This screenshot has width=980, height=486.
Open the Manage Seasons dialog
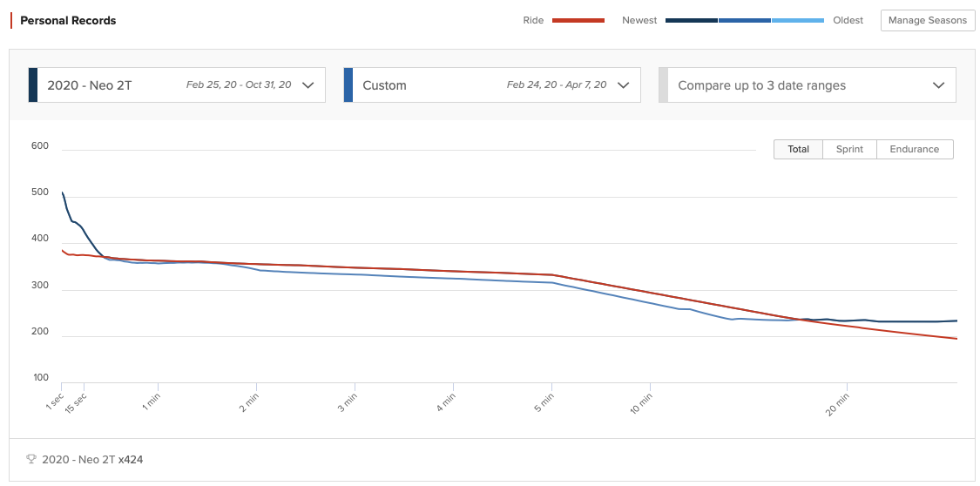pos(928,20)
